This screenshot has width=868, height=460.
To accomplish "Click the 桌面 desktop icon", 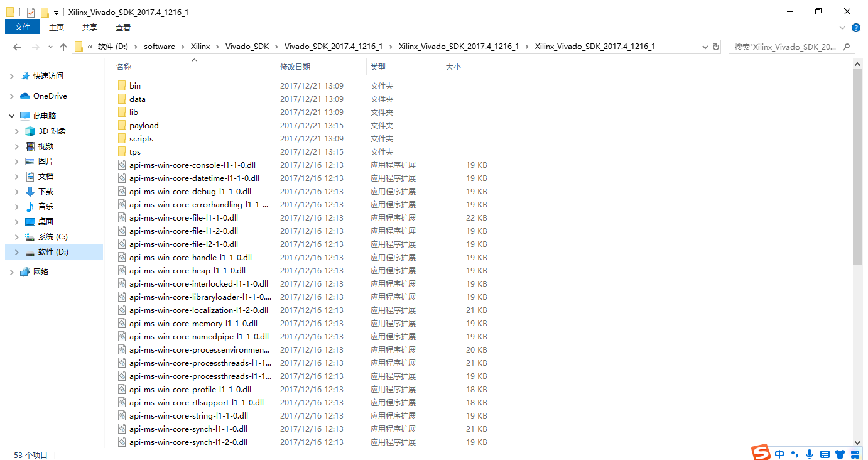I will click(x=30, y=222).
